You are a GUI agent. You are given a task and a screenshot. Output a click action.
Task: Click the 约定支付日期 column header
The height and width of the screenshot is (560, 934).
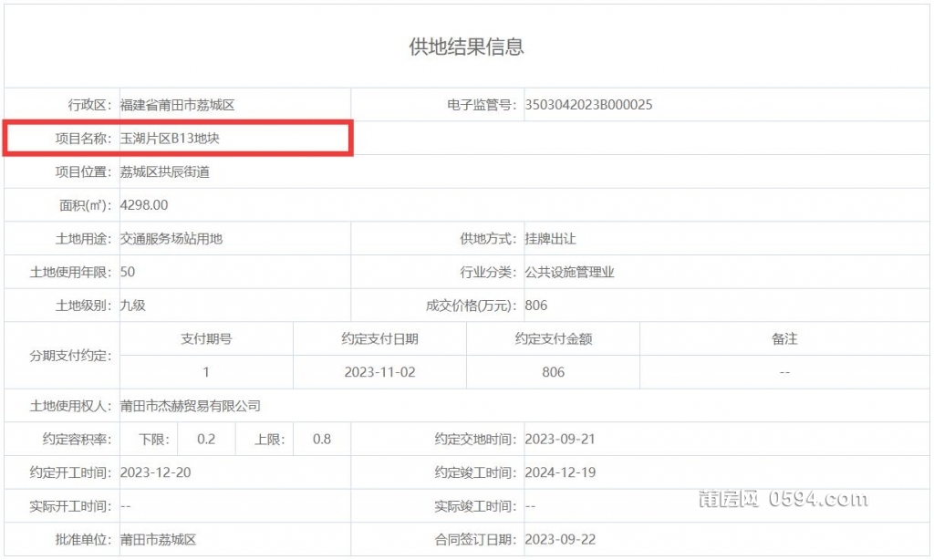point(380,339)
